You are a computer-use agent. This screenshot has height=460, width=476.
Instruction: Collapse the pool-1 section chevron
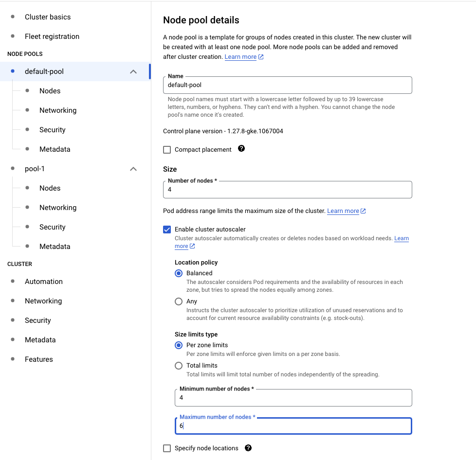point(133,169)
